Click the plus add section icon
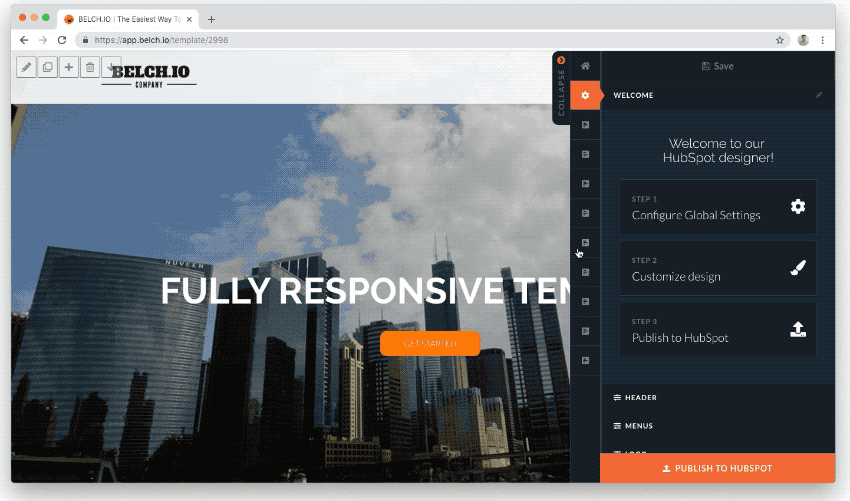Viewport: 850px width, 501px height. click(x=68, y=67)
